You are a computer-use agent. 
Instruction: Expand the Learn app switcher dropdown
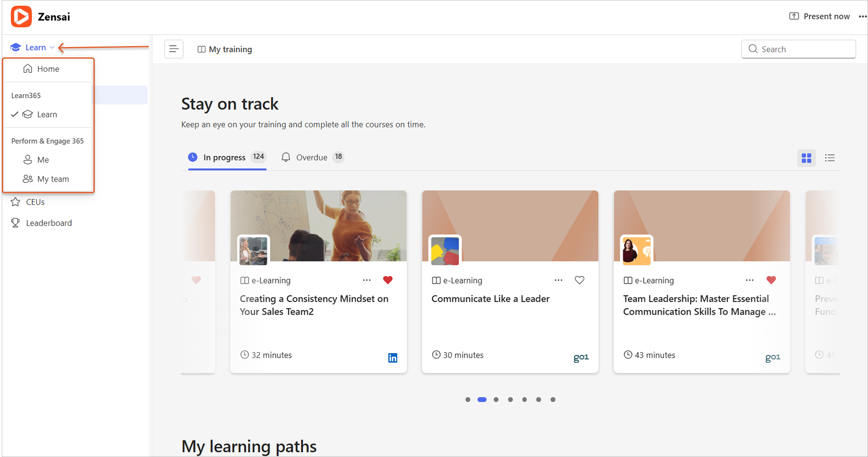pyautogui.click(x=32, y=47)
